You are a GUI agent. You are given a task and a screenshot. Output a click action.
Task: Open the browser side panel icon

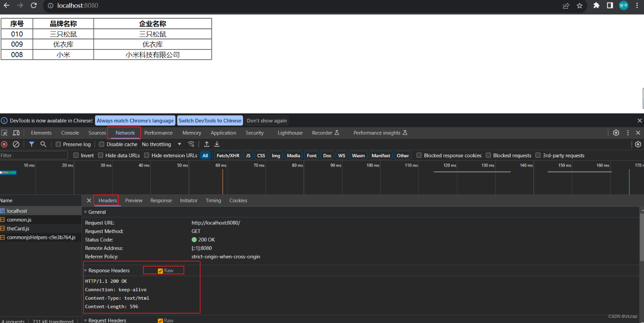pyautogui.click(x=610, y=5)
